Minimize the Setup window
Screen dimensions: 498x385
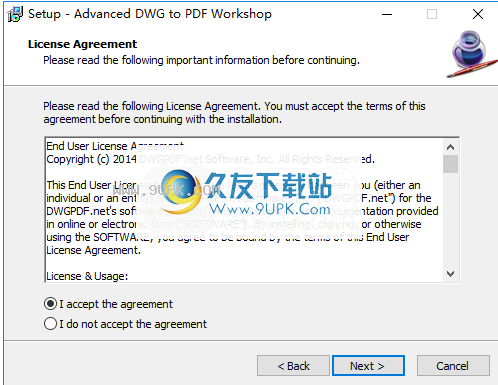[x=387, y=14]
